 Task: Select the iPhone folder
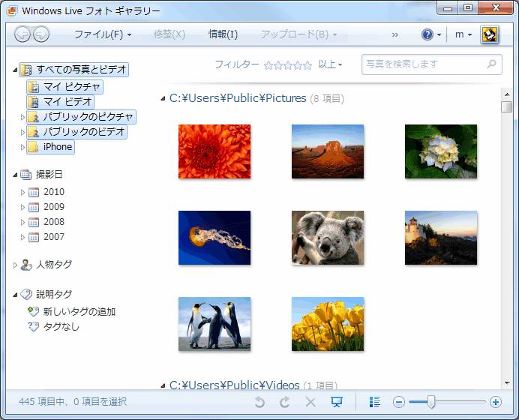(x=51, y=147)
